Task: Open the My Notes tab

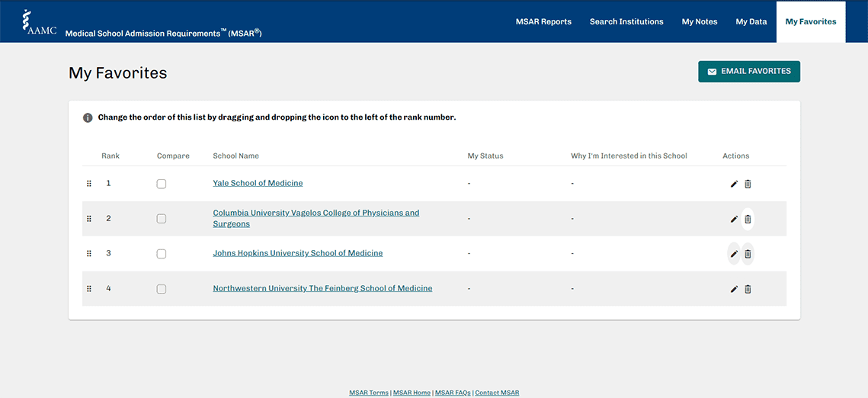Action: click(699, 21)
